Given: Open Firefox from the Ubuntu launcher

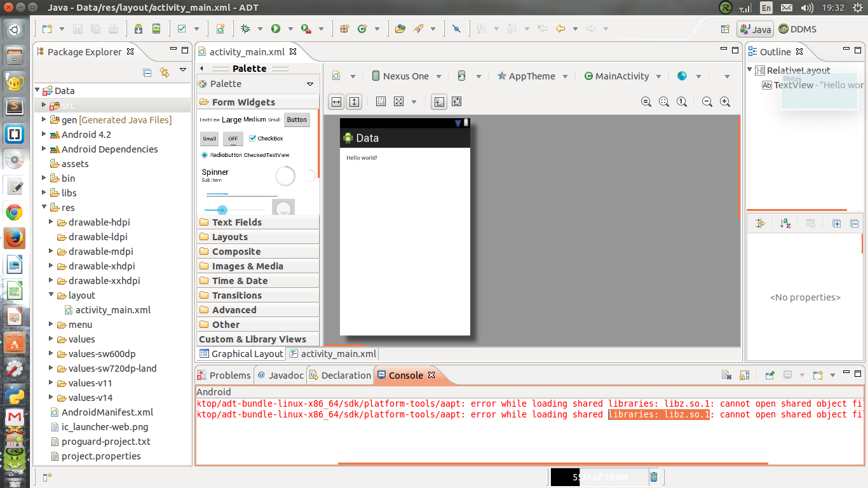Looking at the screenshot, I should point(14,238).
